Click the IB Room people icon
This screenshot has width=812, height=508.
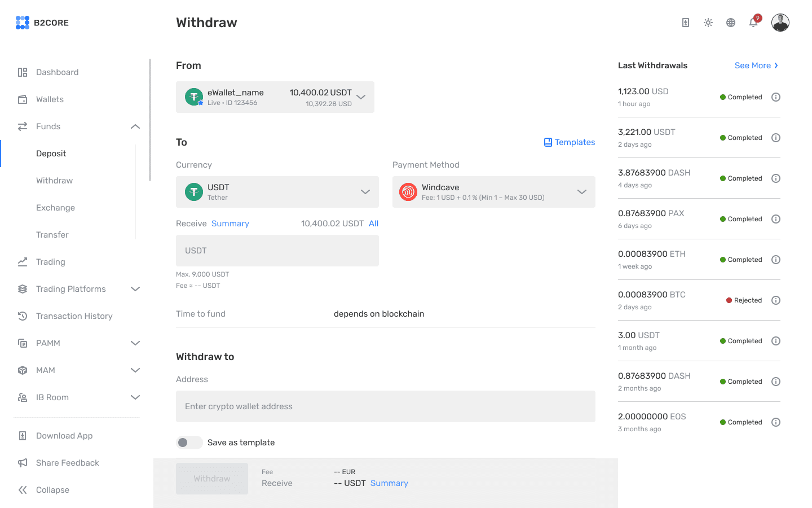tap(23, 397)
